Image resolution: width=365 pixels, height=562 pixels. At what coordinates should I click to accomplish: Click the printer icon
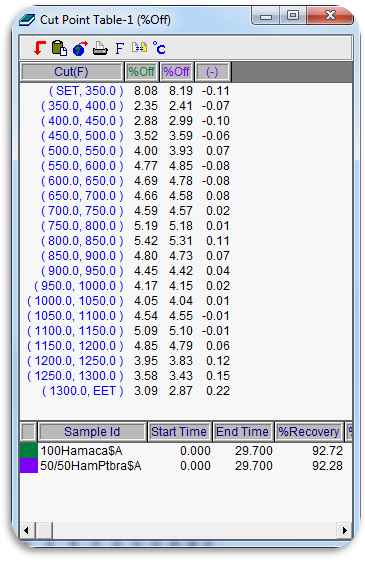pos(100,48)
